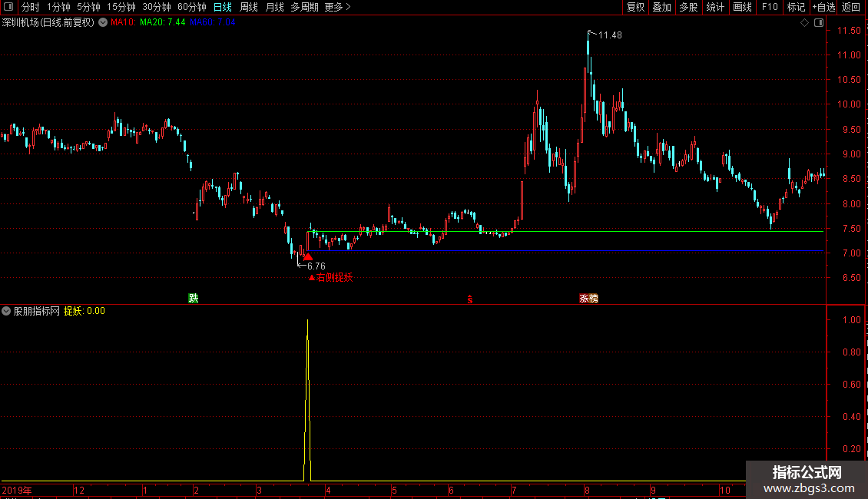Click the 标记 mark button
Image resolution: width=868 pixels, height=499 pixels.
tap(796, 7)
